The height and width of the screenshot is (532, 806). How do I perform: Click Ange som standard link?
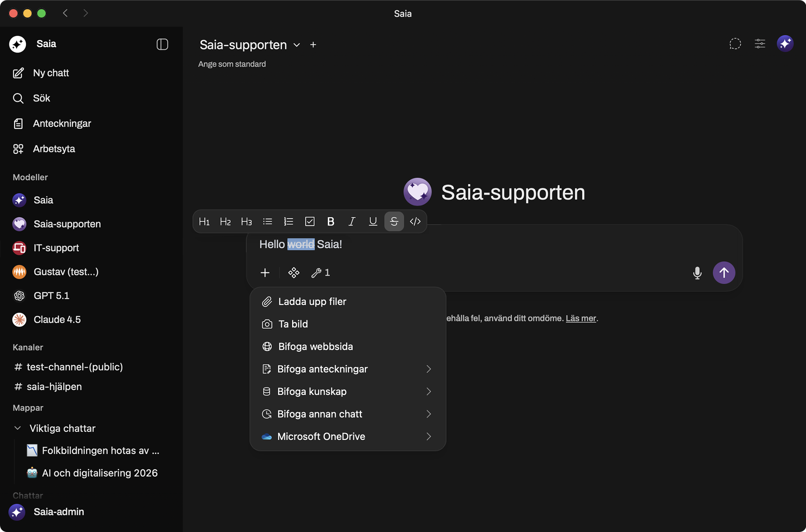tap(232, 64)
